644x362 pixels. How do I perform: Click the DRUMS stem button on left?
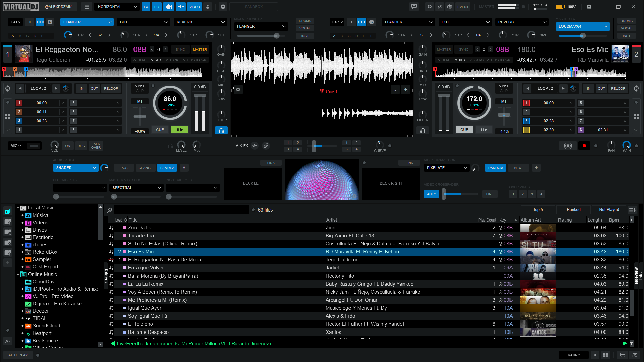(305, 21)
